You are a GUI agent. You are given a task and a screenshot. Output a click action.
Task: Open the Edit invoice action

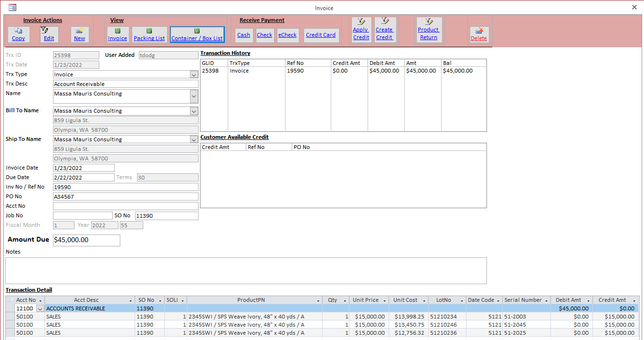tap(49, 34)
